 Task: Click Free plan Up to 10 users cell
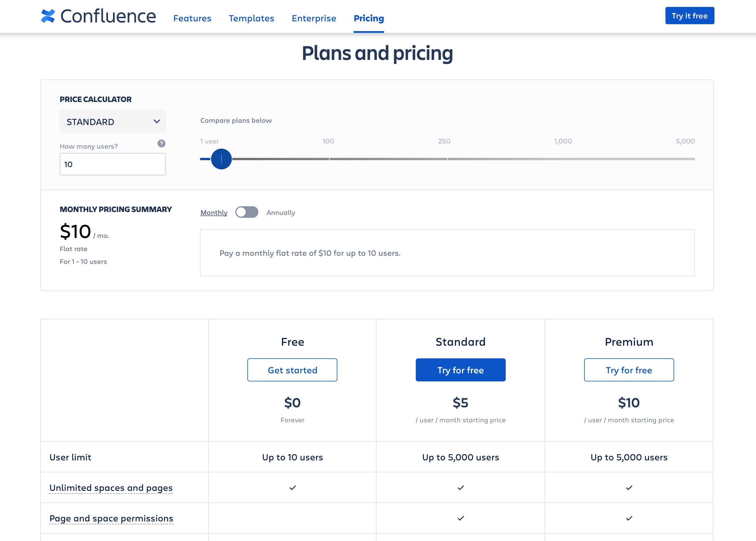click(x=292, y=457)
